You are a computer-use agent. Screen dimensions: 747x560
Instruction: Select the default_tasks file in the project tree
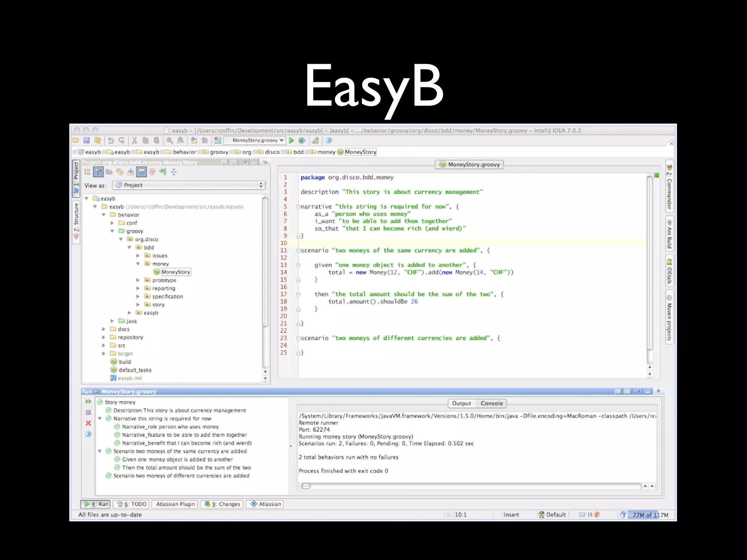tap(135, 370)
